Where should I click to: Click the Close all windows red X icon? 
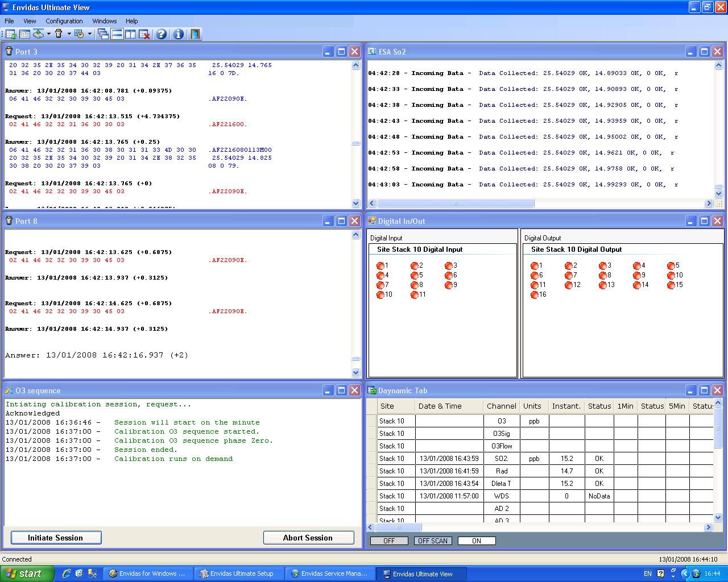click(x=143, y=34)
